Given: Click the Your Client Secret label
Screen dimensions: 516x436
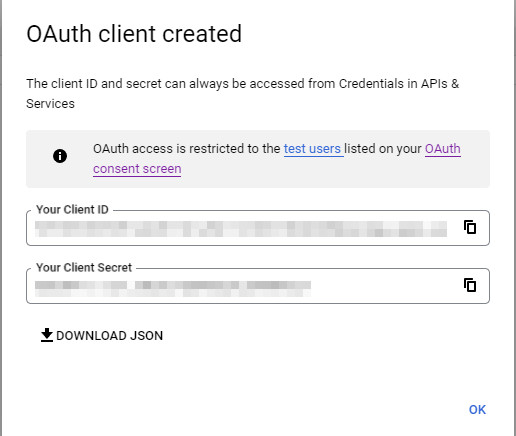Looking at the screenshot, I should click(84, 268).
